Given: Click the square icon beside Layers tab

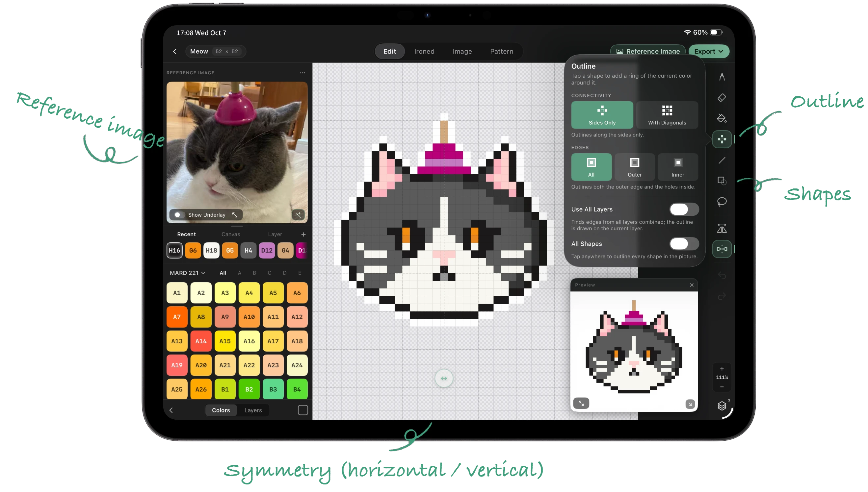Looking at the screenshot, I should 302,410.
